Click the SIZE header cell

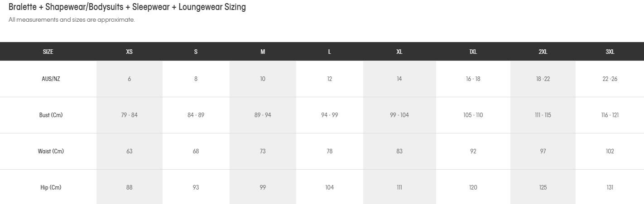point(48,52)
